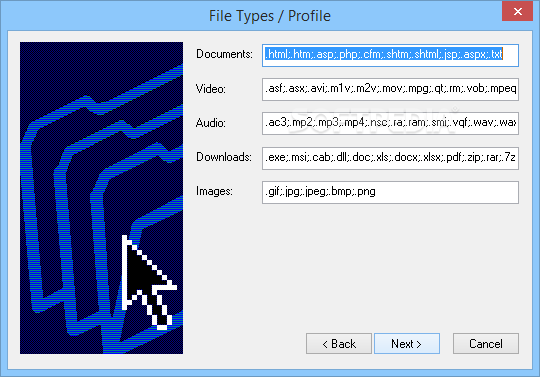Image resolution: width=540 pixels, height=377 pixels.
Task: Click the Video extensions input field
Action: pos(390,89)
